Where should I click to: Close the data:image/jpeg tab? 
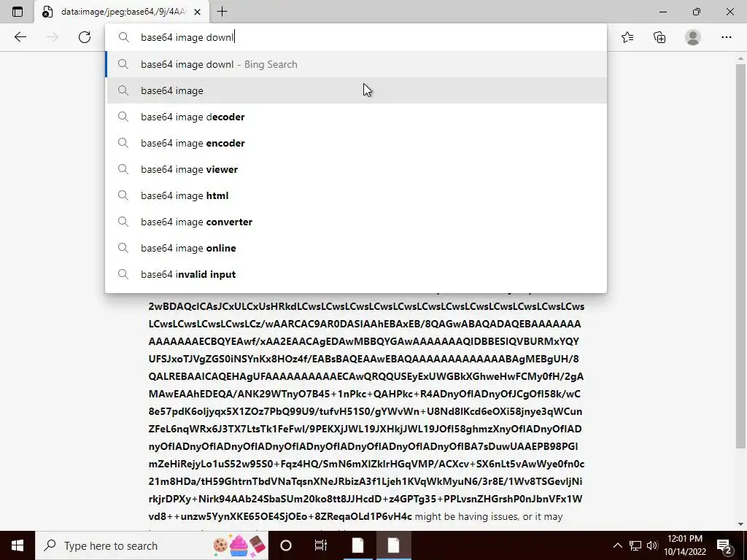click(x=198, y=12)
